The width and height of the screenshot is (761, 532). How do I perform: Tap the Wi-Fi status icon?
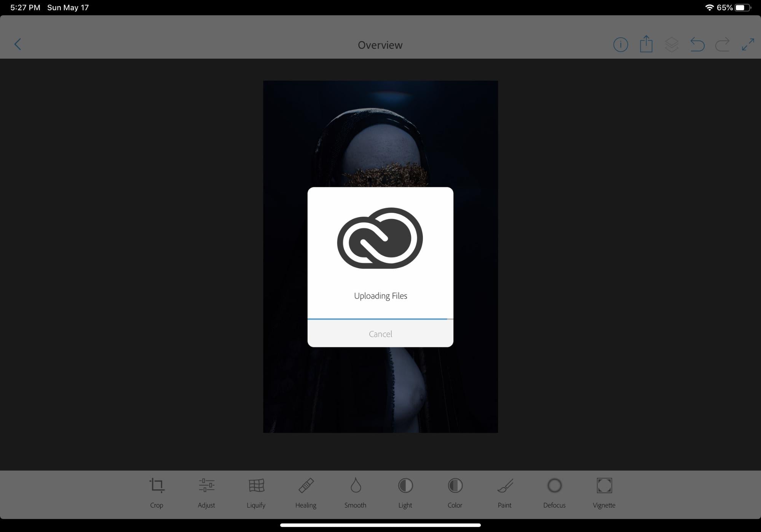[709, 8]
